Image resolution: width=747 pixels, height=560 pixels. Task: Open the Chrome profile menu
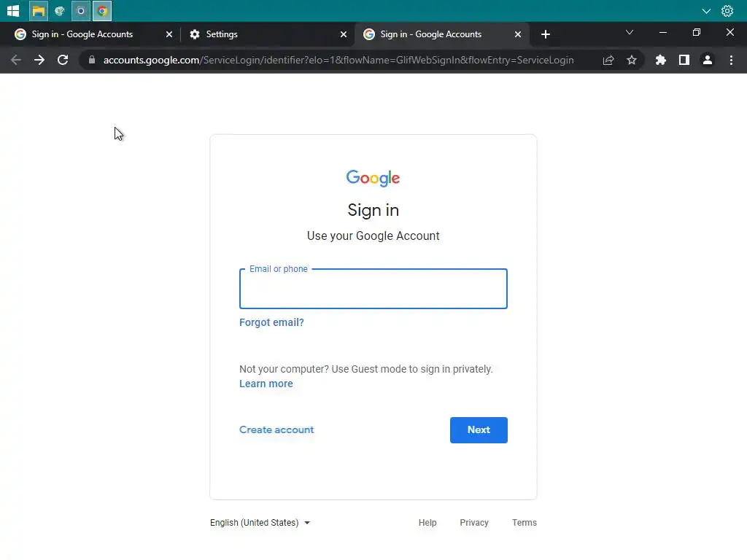(x=708, y=60)
